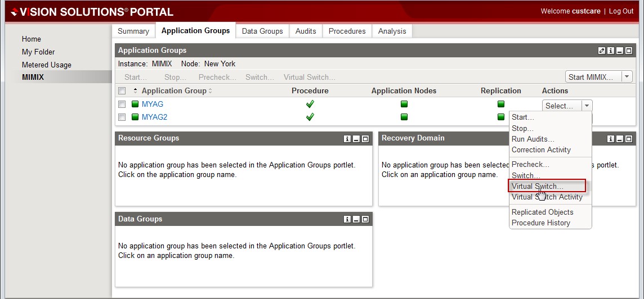Expand the Start MIMIX dropdown arrow
This screenshot has width=644, height=299.
click(627, 77)
